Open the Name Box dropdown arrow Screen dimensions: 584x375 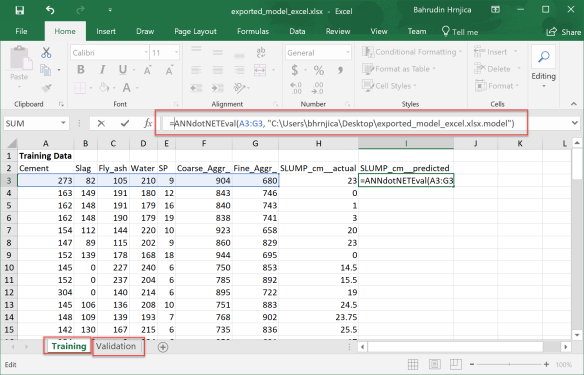[63, 123]
